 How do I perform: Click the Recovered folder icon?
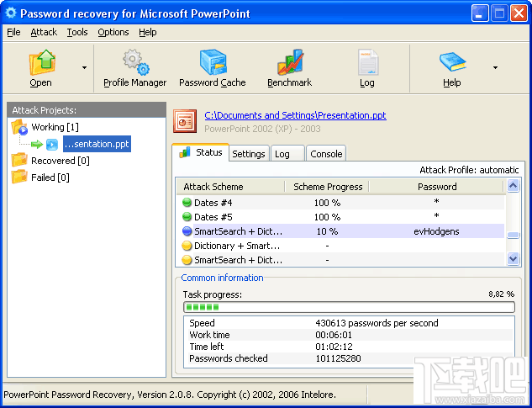[19, 160]
